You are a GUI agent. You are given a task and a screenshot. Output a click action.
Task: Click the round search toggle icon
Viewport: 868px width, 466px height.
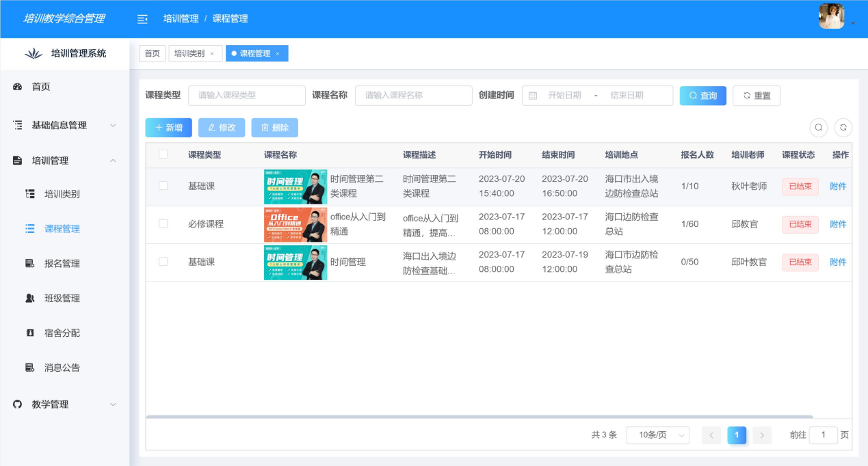coord(818,127)
